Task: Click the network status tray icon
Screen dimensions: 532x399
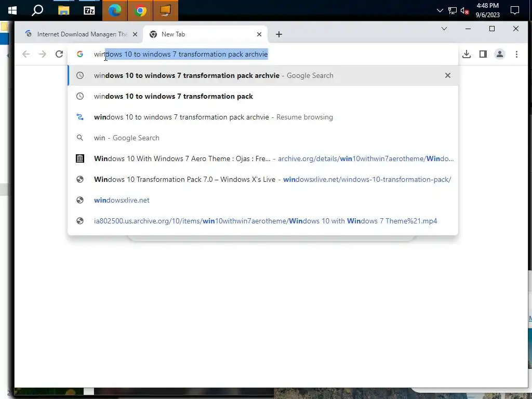Action: click(x=453, y=10)
